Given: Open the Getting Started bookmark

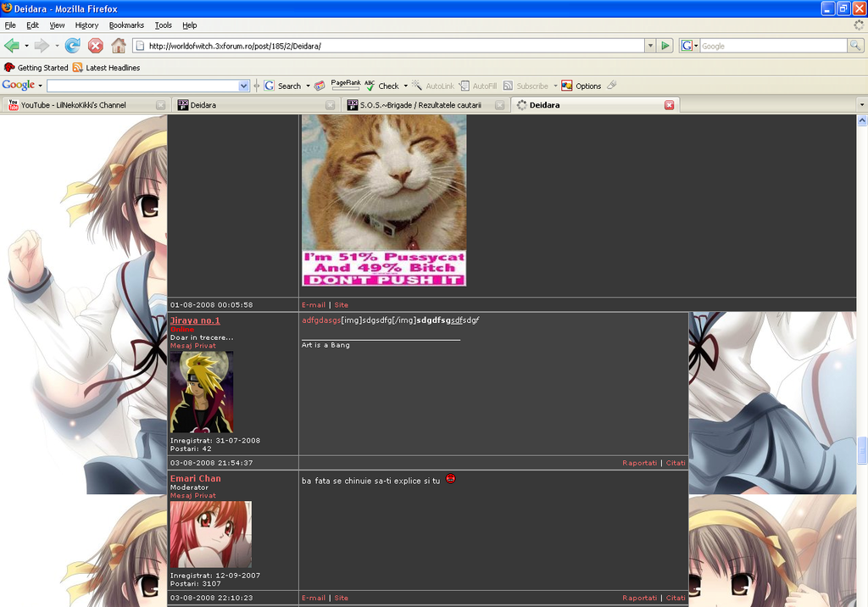Looking at the screenshot, I should click(36, 68).
